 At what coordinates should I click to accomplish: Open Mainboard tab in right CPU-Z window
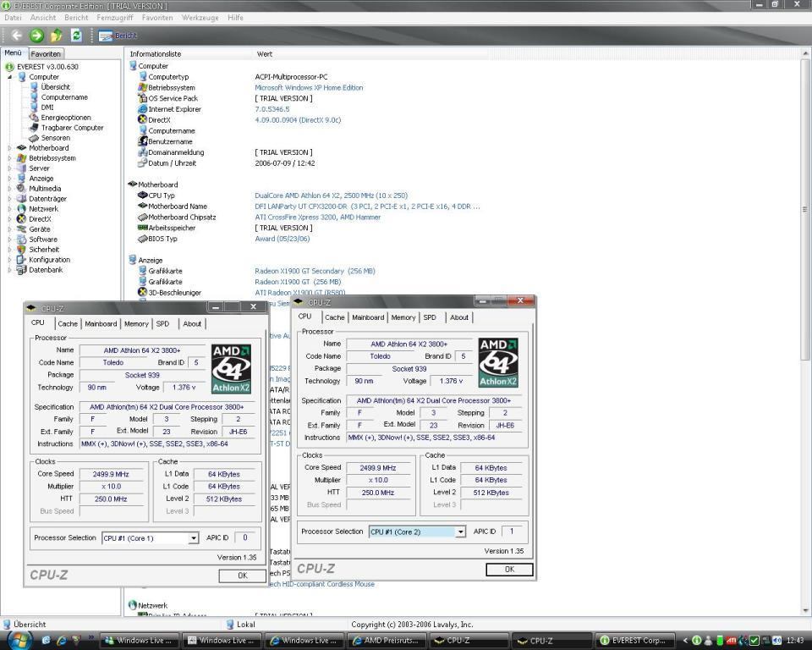(x=368, y=317)
